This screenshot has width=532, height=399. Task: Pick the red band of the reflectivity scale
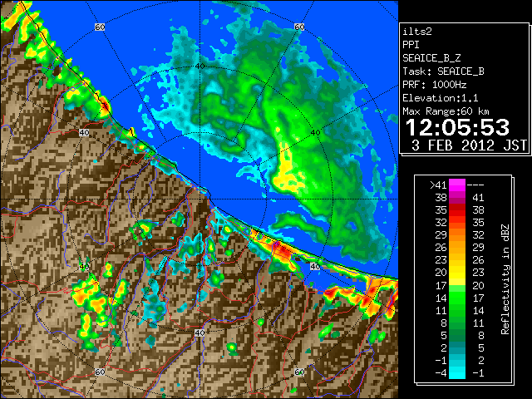[457, 210]
